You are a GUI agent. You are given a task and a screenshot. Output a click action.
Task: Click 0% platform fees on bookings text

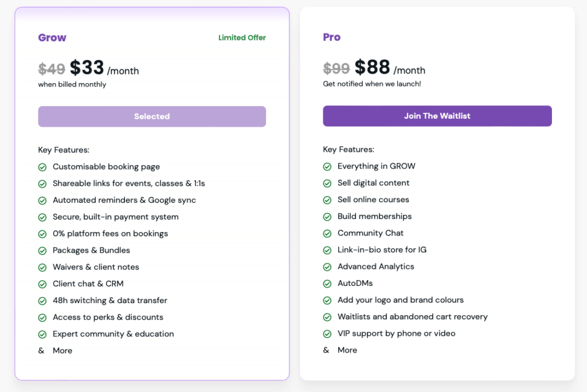111,234
